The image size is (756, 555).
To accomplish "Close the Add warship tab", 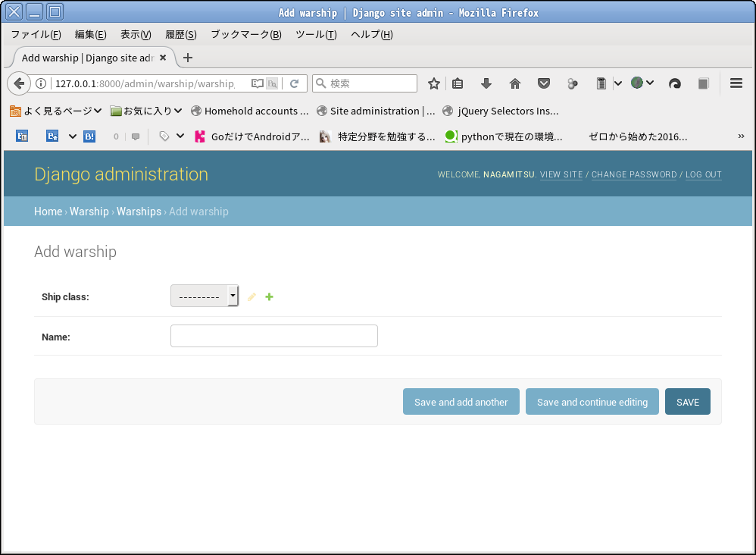I will pos(163,58).
